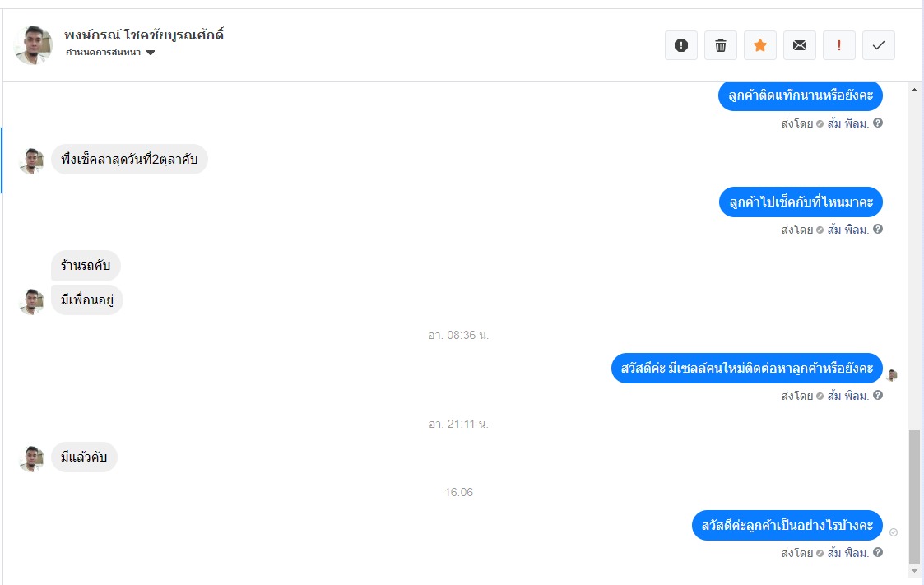Click the message bubble ร้านรถคับ
This screenshot has width=924, height=585.
[x=86, y=266]
